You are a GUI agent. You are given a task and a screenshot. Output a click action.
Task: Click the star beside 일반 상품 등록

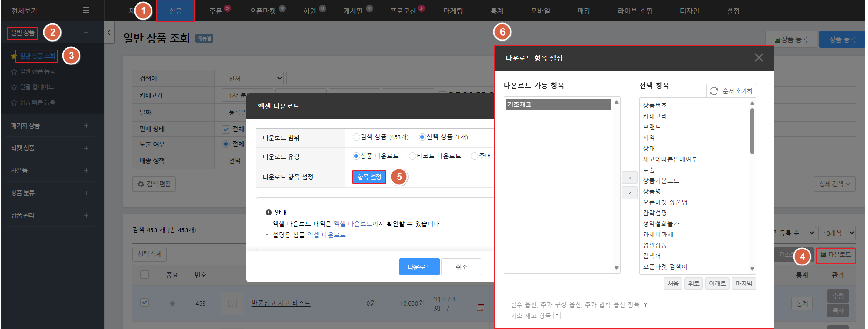[14, 72]
